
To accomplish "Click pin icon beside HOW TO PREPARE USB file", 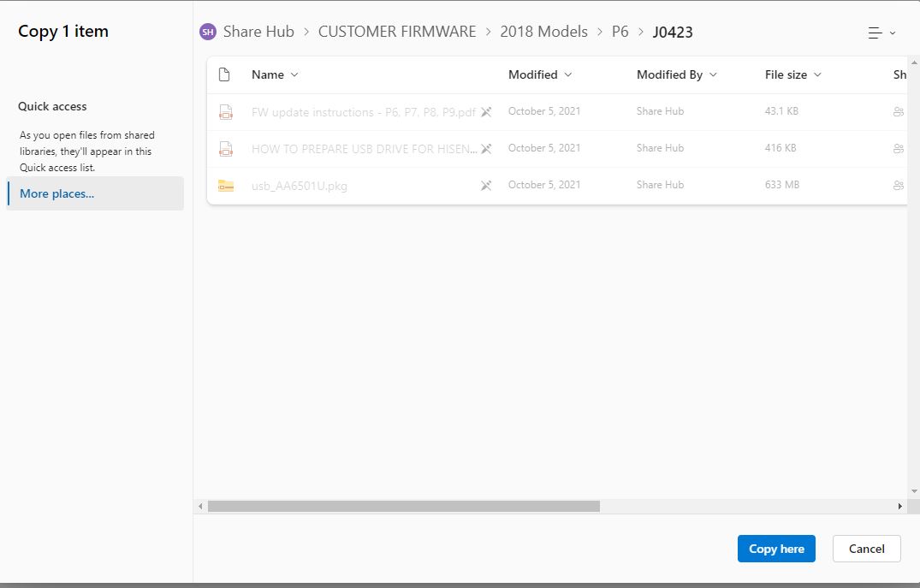I will [x=486, y=148].
